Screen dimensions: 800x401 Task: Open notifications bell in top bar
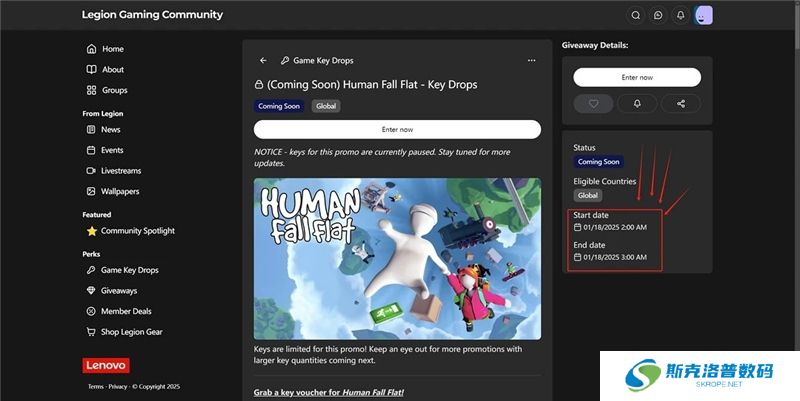pos(681,15)
